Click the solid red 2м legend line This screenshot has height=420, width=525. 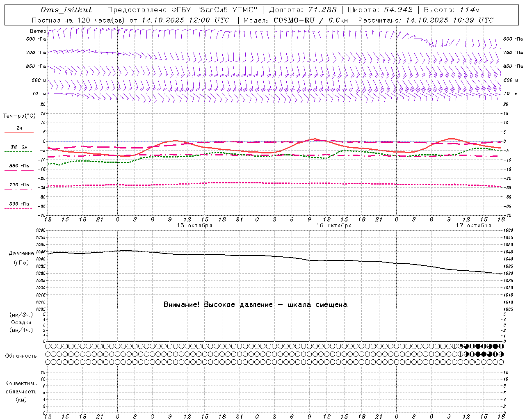[19, 133]
